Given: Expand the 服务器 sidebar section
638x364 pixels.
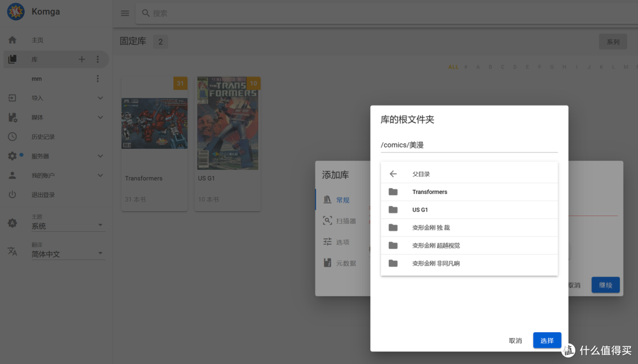Looking at the screenshot, I should point(100,156).
